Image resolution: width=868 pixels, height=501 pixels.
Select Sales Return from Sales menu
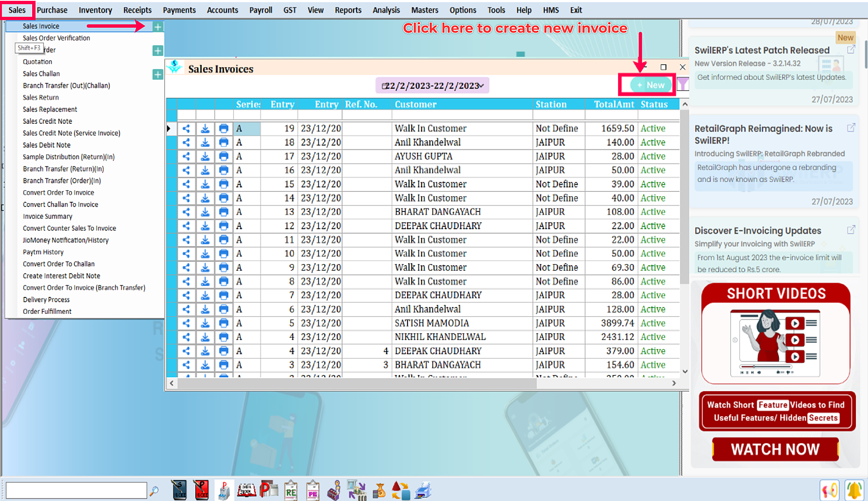pyautogui.click(x=41, y=98)
